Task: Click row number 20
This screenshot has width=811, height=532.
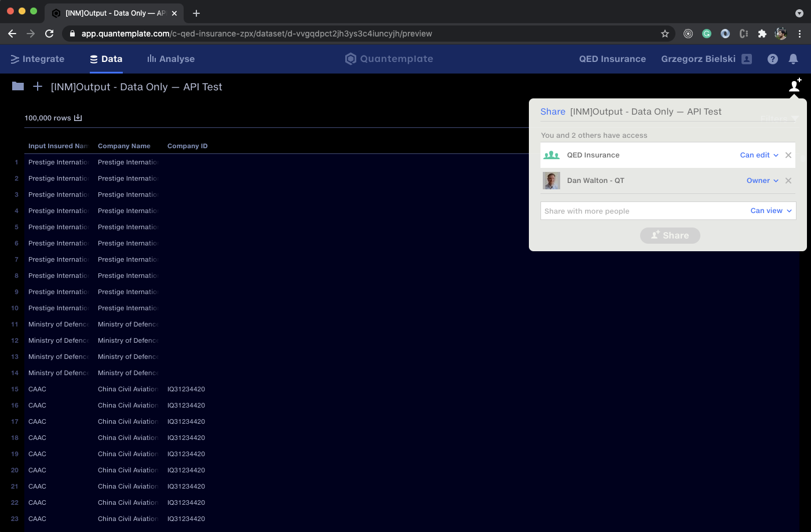Action: pos(15,470)
